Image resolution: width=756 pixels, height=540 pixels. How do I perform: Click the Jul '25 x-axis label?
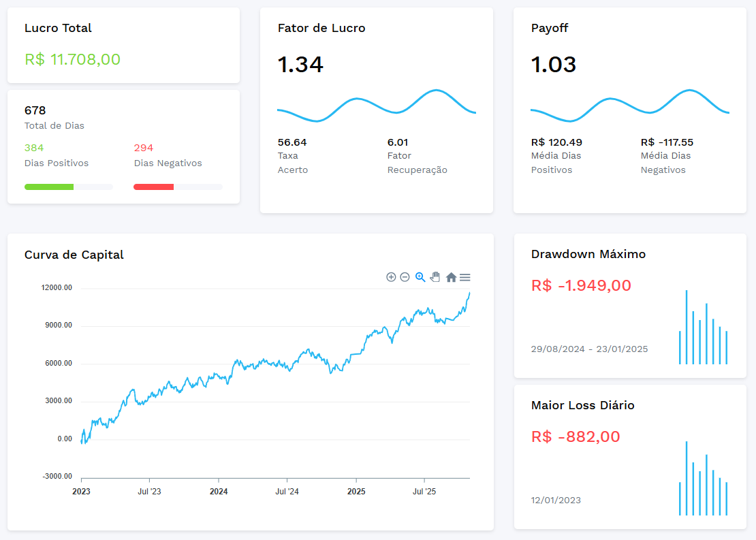pos(424,491)
